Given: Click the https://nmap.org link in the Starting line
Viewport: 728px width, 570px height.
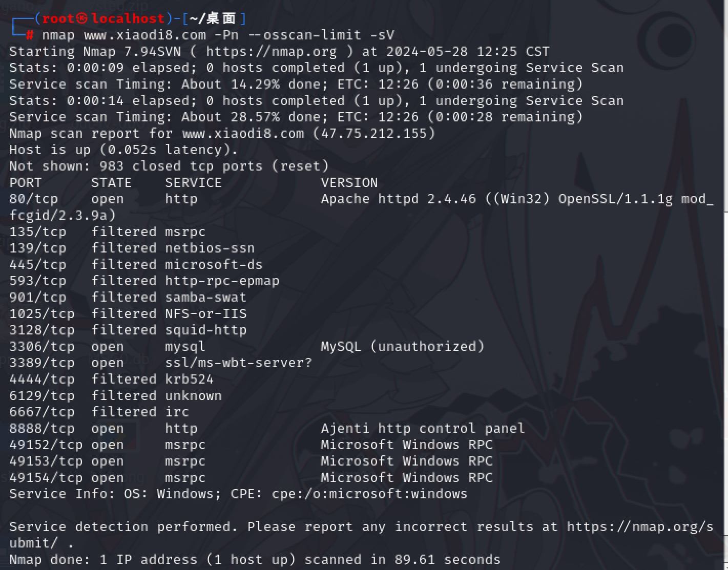Looking at the screenshot, I should (272, 51).
